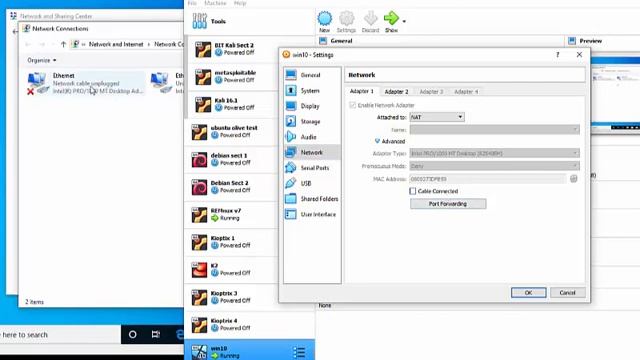Click the Show green arrow icon
The width and height of the screenshot is (640, 360).
[x=391, y=18]
